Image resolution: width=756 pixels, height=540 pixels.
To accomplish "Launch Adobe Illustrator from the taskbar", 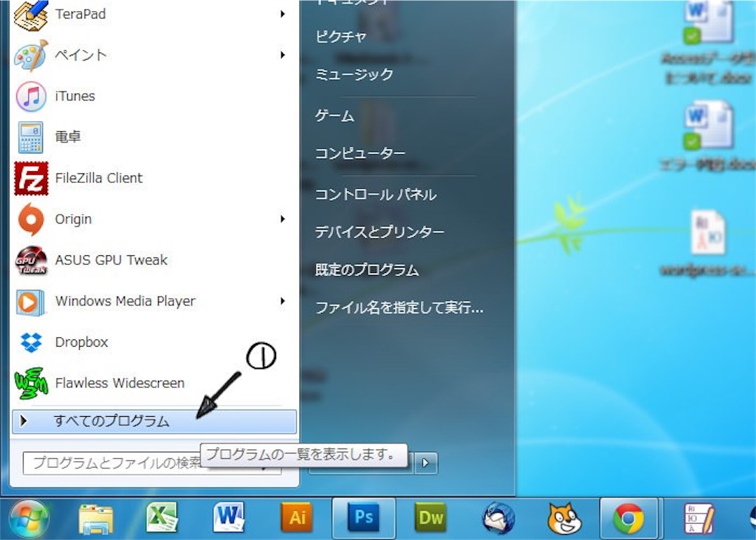I will point(297,517).
